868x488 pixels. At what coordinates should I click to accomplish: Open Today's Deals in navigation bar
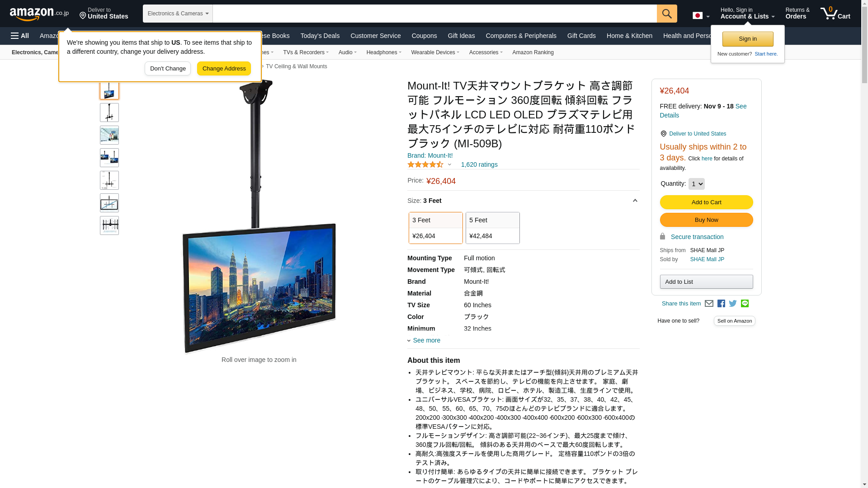320,36
